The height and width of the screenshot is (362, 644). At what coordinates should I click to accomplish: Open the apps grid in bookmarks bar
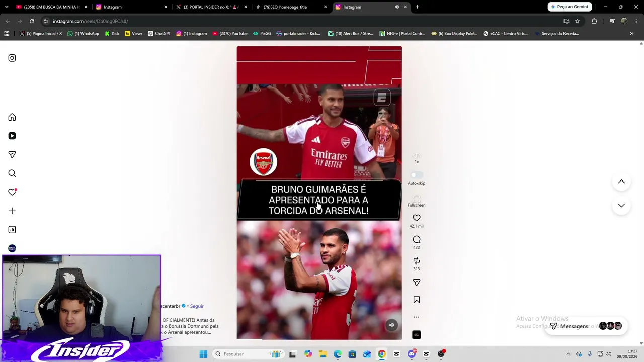(7, 34)
